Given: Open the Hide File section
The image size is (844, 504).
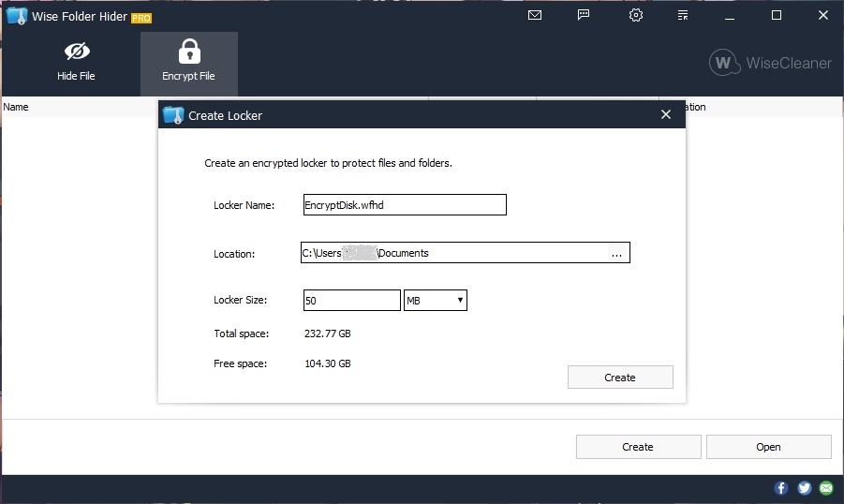Looking at the screenshot, I should (x=76, y=63).
